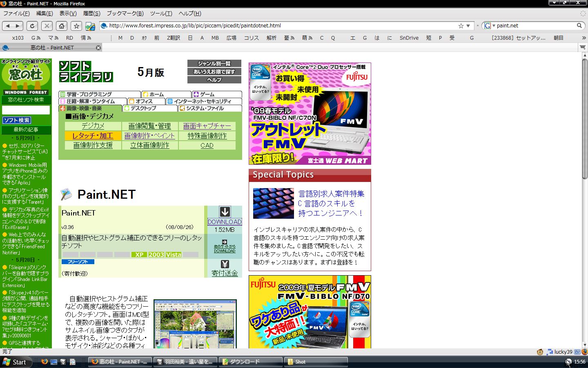Image resolution: width=588 pixels, height=368 pixels.
Task: Click the DOWNLOAD link
Action: pyautogui.click(x=225, y=222)
